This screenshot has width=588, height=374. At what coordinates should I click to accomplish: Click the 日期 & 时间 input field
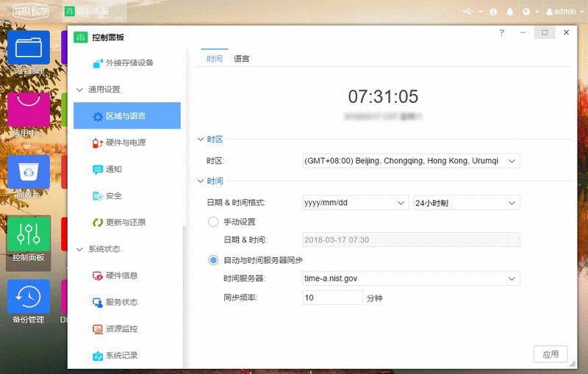412,240
